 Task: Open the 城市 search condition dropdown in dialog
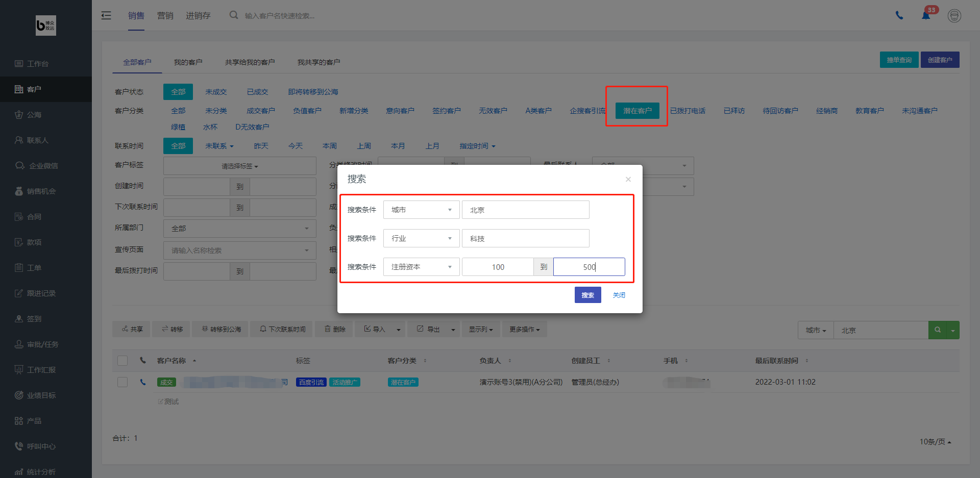[422, 210]
